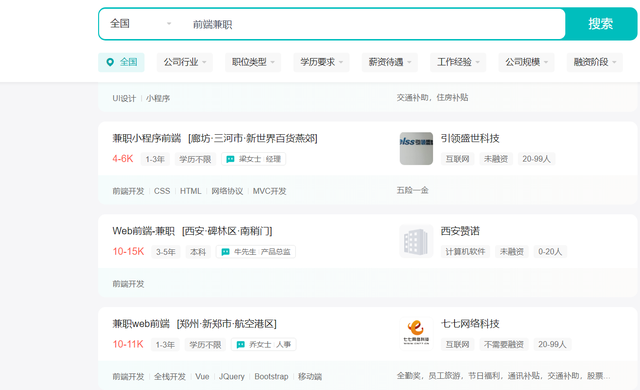The image size is (640, 390).
Task: Click the 计算机软件 industry tag
Action: 465,252
